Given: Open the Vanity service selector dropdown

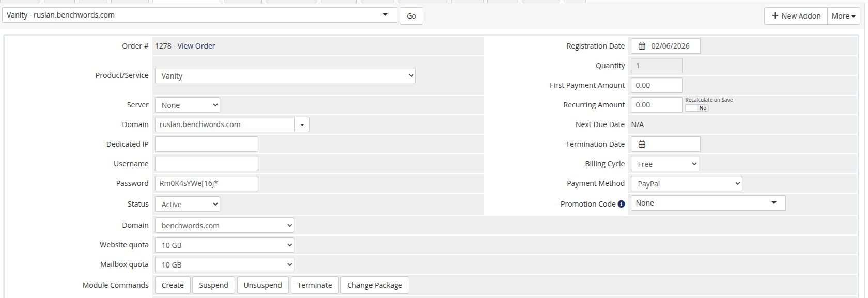Looking at the screenshot, I should pos(200,15).
